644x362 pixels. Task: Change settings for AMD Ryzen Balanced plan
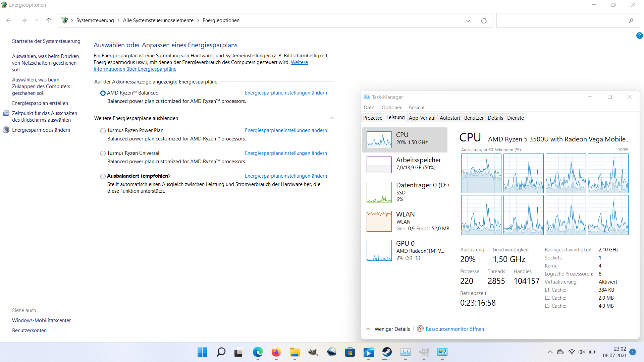[286, 93]
